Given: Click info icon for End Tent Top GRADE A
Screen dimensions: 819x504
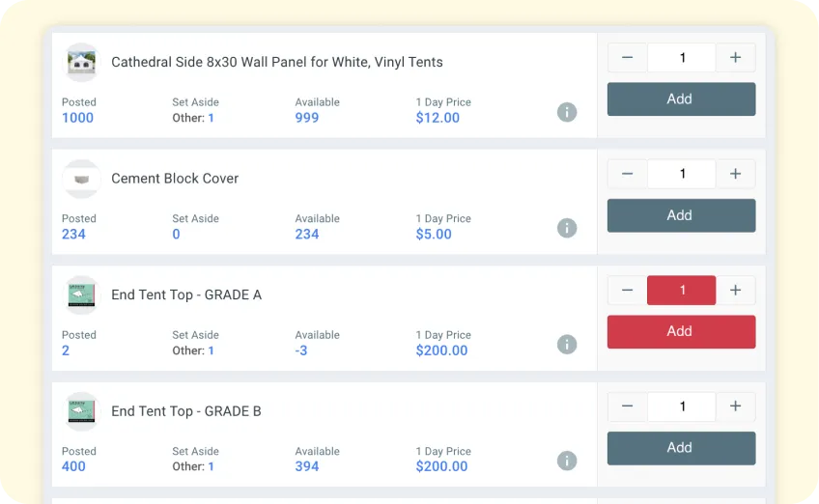Looking at the screenshot, I should (567, 345).
